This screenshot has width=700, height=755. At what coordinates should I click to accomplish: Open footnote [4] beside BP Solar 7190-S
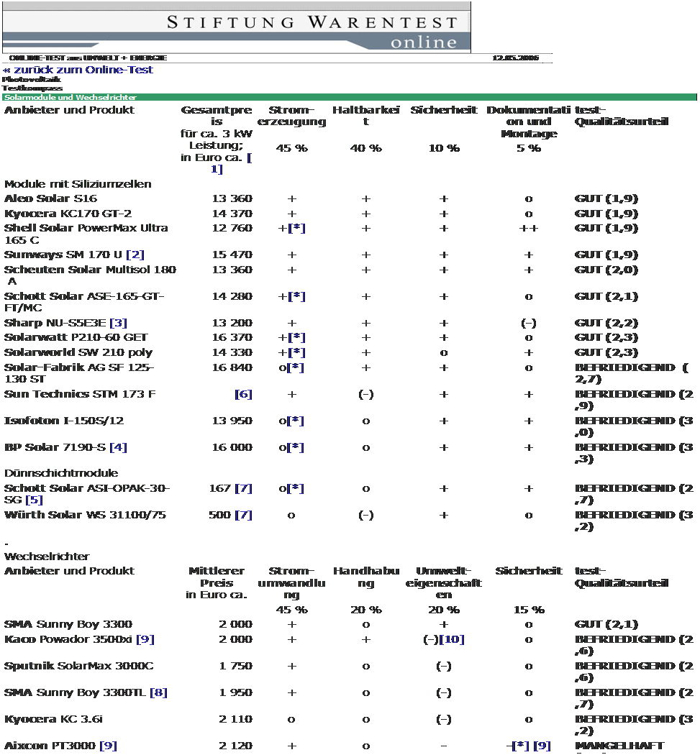[118, 447]
